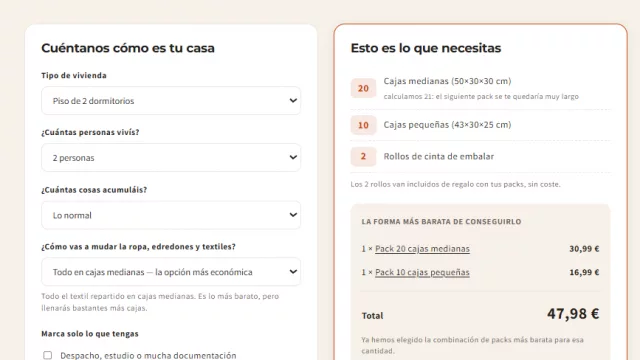Click La forma más barata de conseguirlo label
The image size is (640, 360).
(x=441, y=222)
